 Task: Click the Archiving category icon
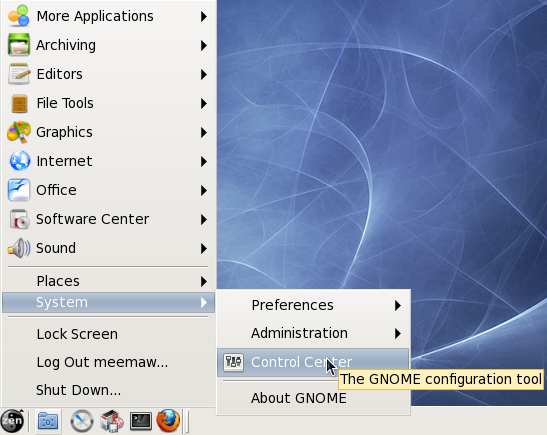(x=19, y=45)
